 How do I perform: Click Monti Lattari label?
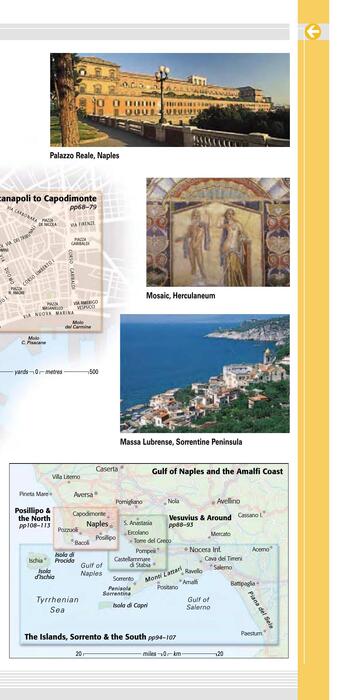click(x=163, y=575)
